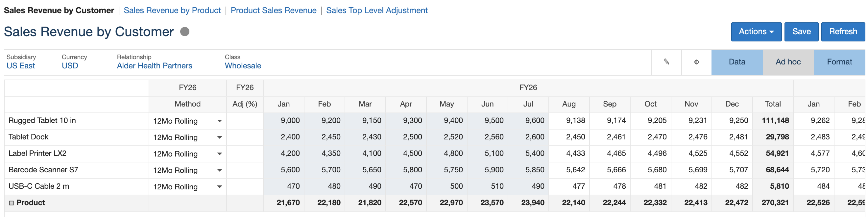This screenshot has height=217, width=868.
Task: Select Adj (%) cell for Label Printer LX2
Action: (245, 154)
